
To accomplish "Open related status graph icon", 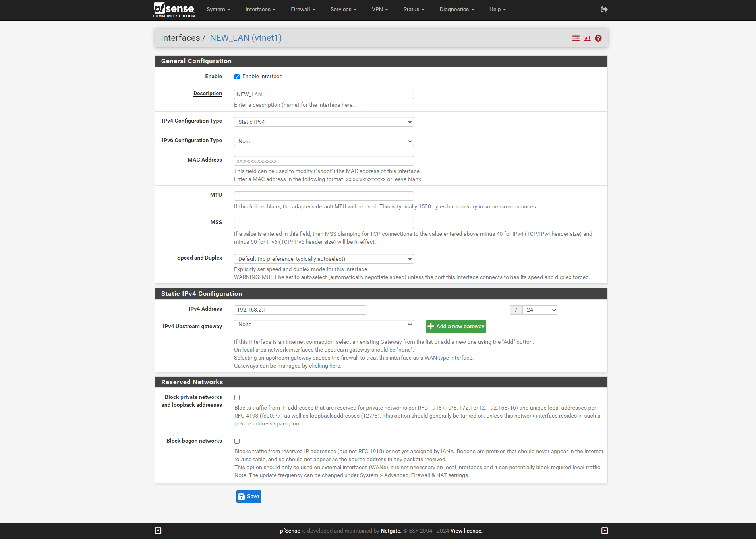I will (x=587, y=38).
